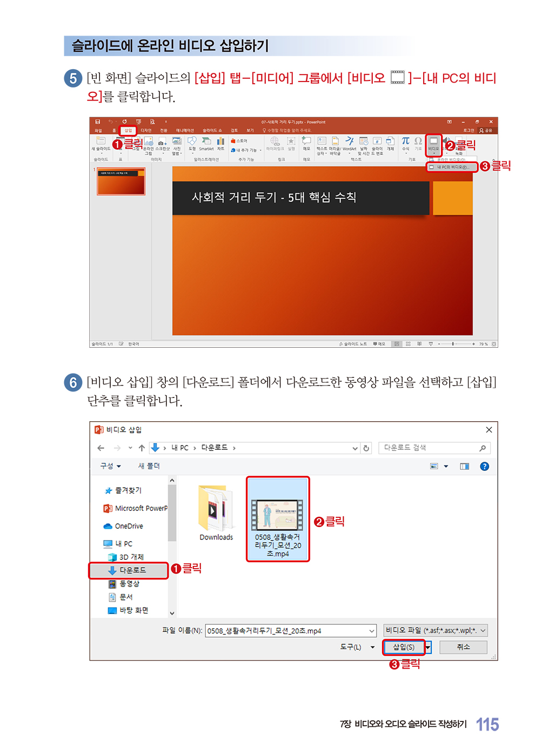Viewport: 535px width, 756px height.
Task: Select OneDrive in the navigation tree
Action: pos(123,526)
